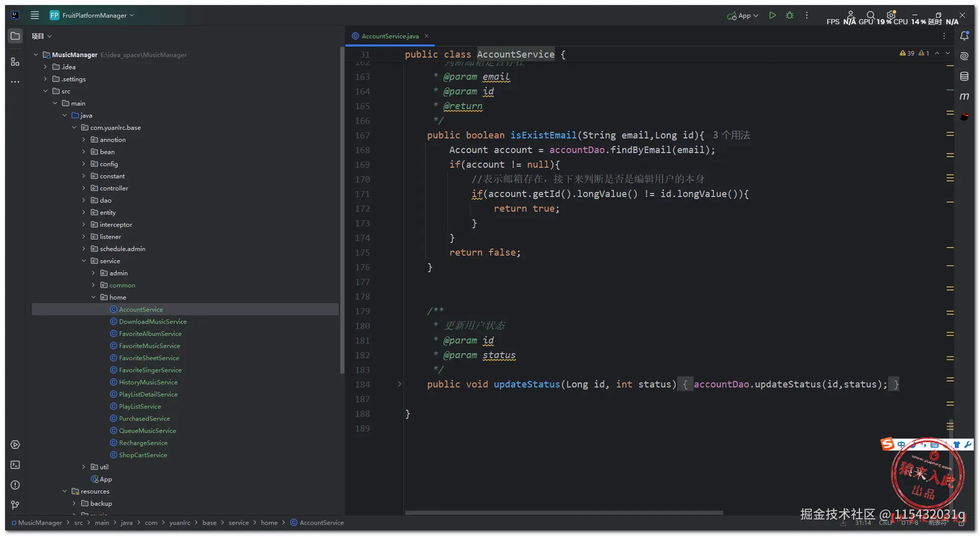Click the editor horizontal scrollbar

click(x=564, y=513)
